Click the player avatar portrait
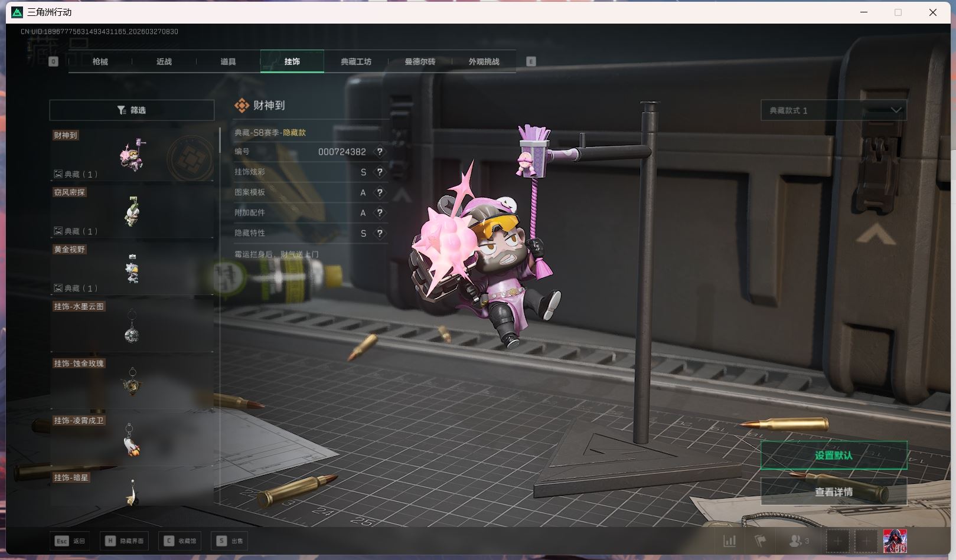This screenshot has height=560, width=956. point(895,541)
